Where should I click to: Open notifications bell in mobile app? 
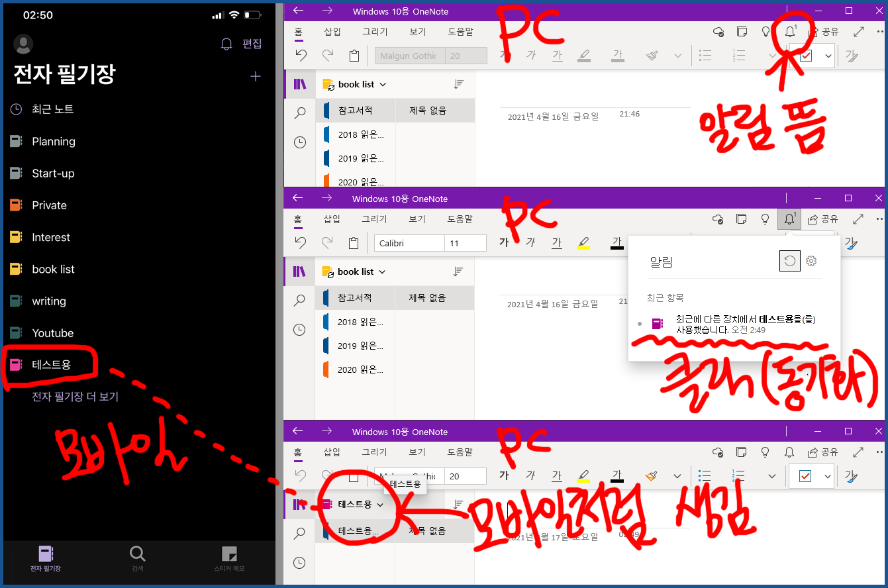pyautogui.click(x=226, y=44)
